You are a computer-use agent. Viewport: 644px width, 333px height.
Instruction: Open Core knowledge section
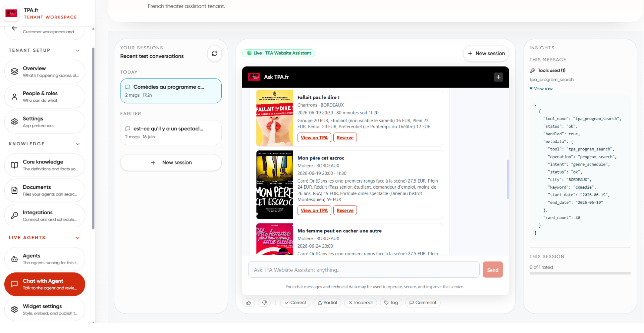(x=45, y=165)
